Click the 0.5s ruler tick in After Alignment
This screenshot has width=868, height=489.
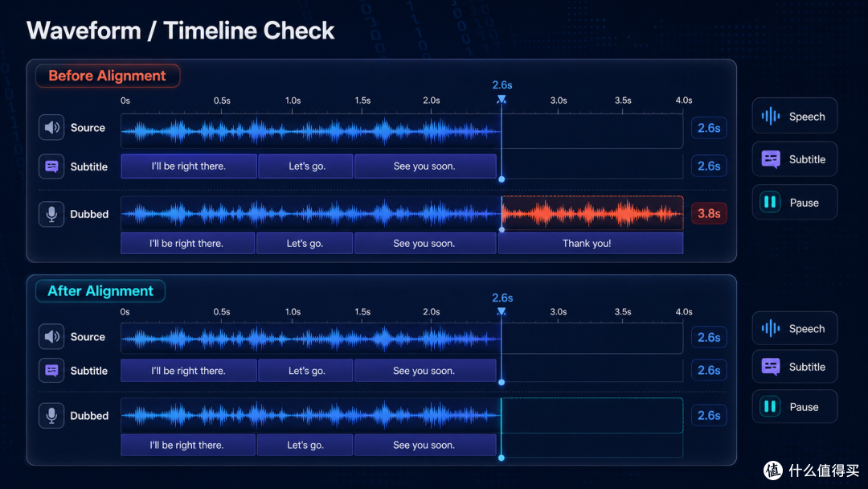[222, 320]
